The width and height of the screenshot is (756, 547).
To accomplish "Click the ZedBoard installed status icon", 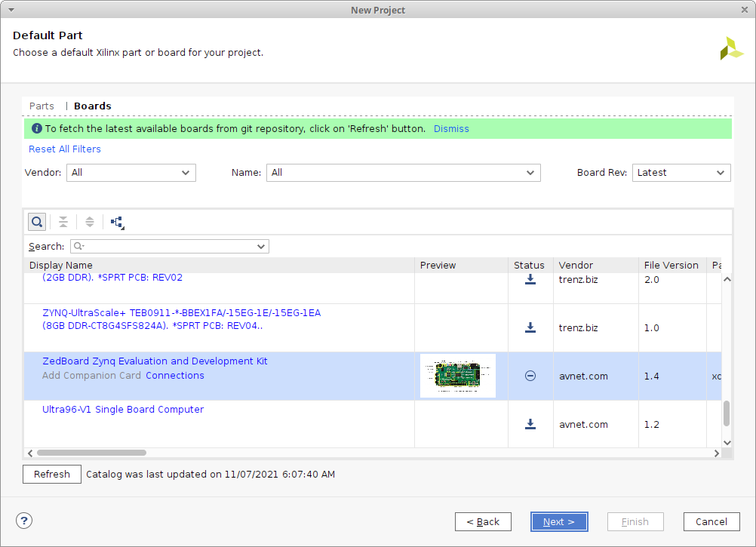I will 530,376.
